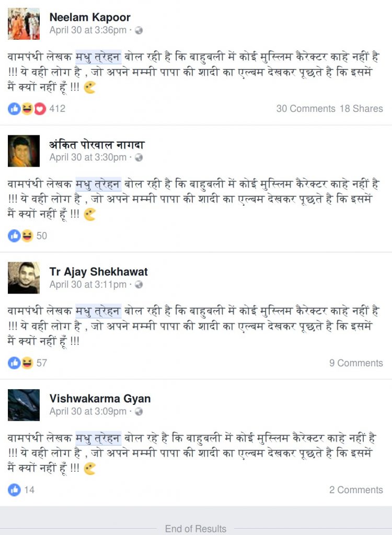Screen dimensions: 392x535
Task: Open Tr Ajay Shekhawat's profile link
Action: [x=98, y=272]
